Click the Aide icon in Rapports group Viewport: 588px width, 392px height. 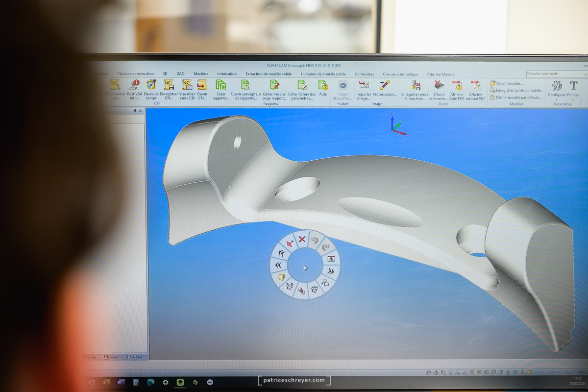coord(323,88)
